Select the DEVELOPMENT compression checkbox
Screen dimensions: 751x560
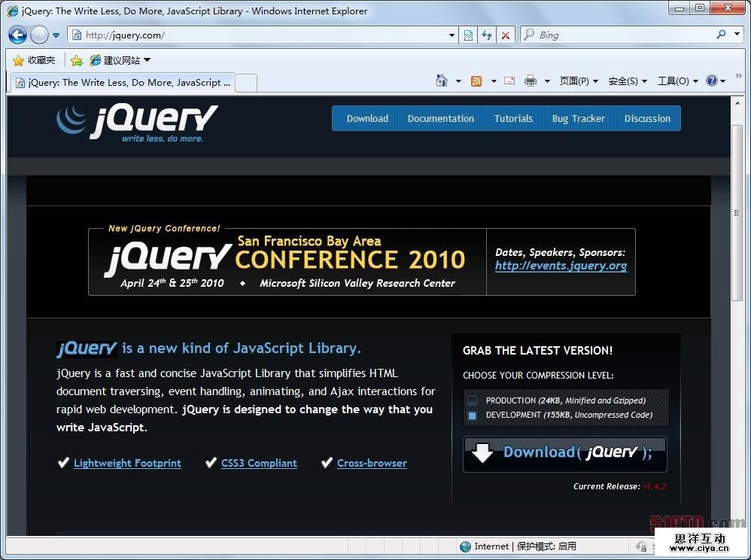point(472,415)
